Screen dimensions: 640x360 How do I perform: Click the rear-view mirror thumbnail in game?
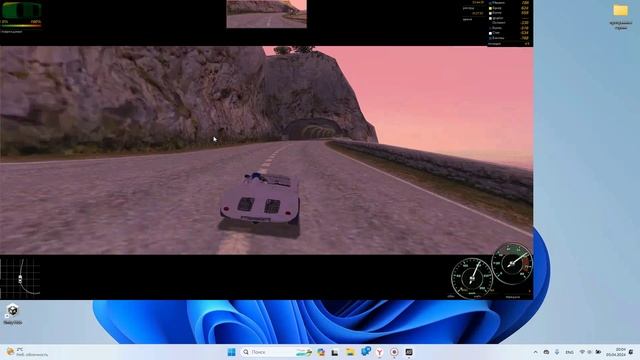pos(267,14)
